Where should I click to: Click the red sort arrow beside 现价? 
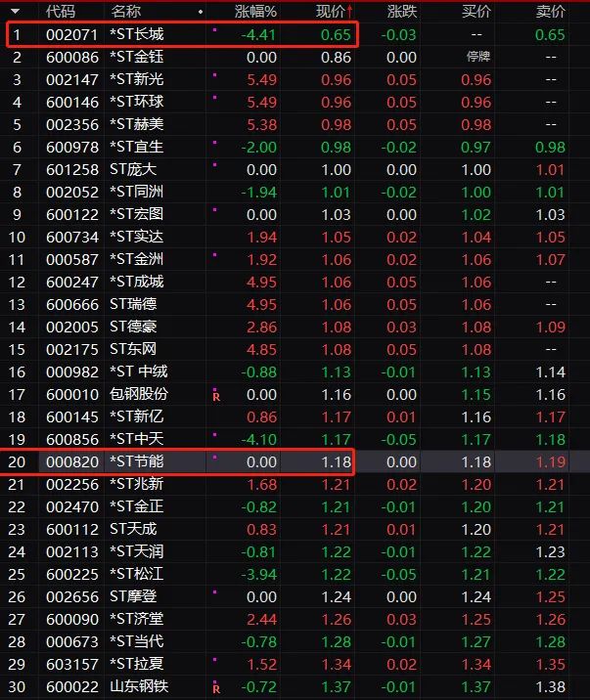350,12
